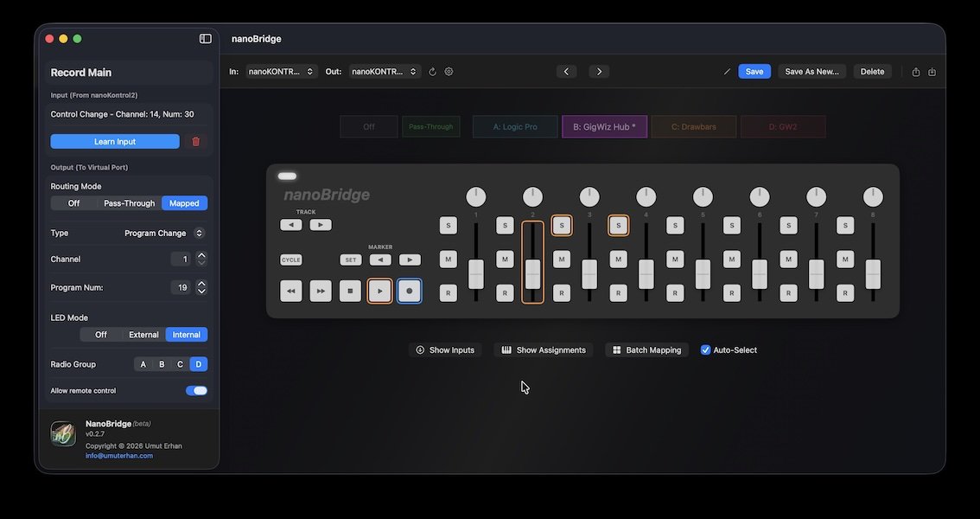This screenshot has height=519, width=980.
Task: Click the play transport button
Action: point(380,291)
